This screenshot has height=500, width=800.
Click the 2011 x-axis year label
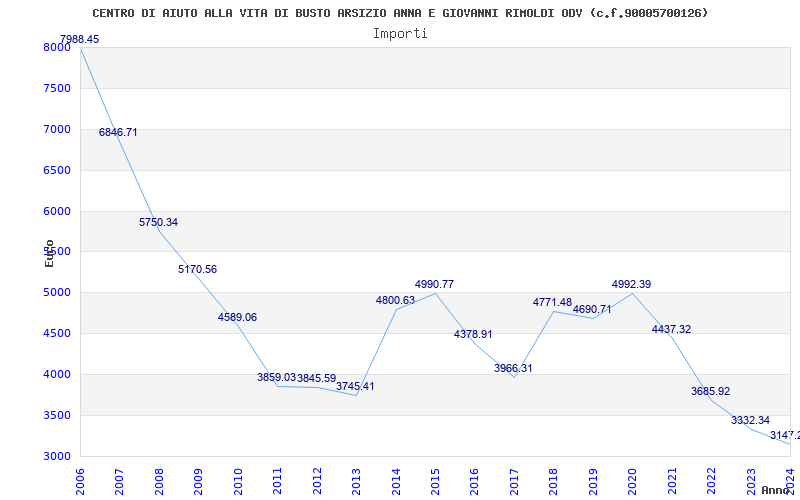tap(277, 481)
